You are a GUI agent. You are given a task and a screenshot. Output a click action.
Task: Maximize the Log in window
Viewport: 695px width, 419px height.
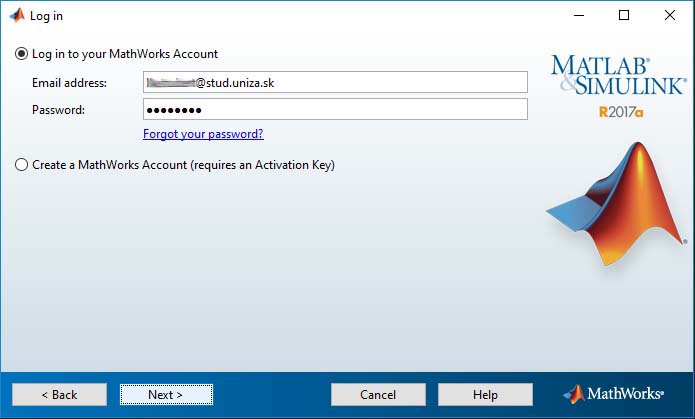coord(624,16)
